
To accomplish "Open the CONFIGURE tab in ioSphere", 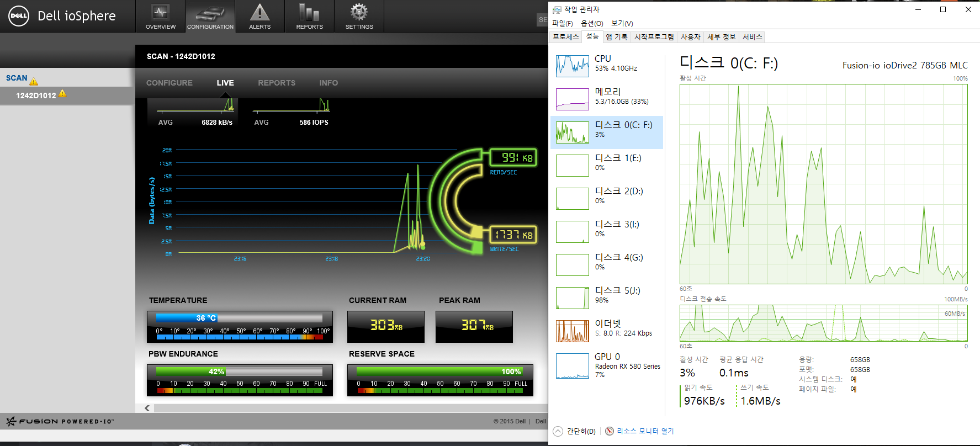I will (169, 83).
